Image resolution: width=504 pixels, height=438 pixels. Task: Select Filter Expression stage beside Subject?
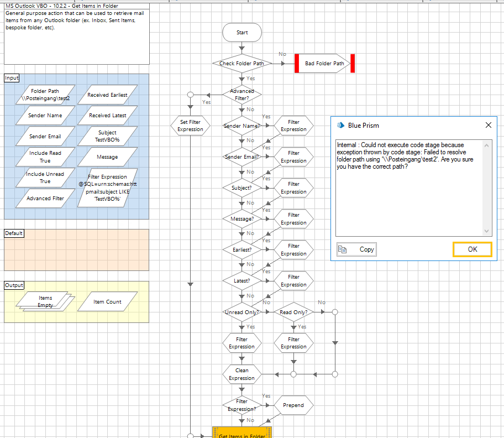click(x=293, y=188)
